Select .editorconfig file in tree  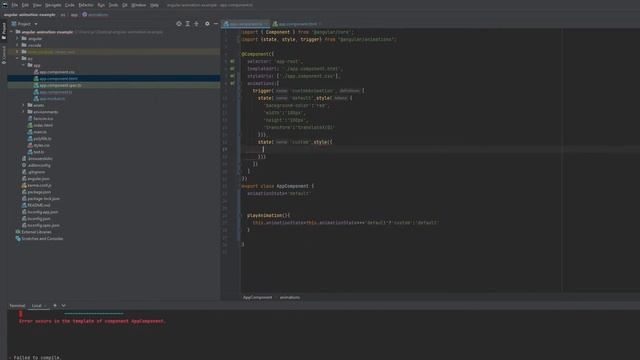[39, 165]
